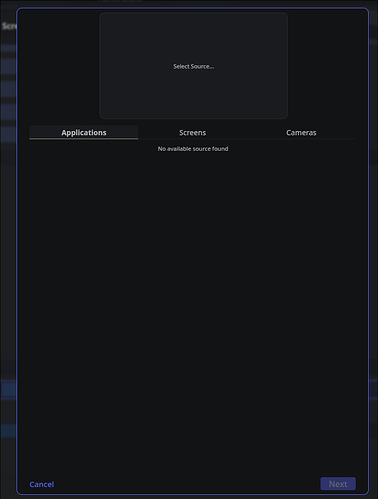The image size is (378, 499).
Task: Proceed with the dimmed Next button
Action: tap(338, 484)
